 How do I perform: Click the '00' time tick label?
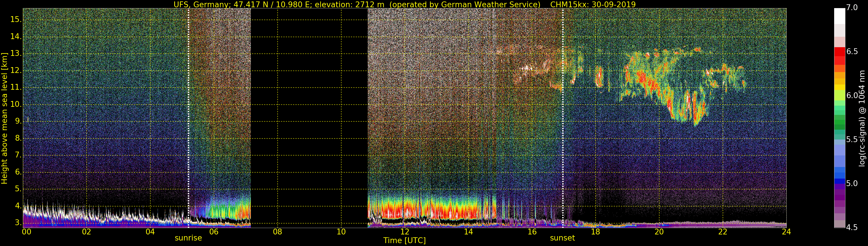pyautogui.click(x=27, y=232)
